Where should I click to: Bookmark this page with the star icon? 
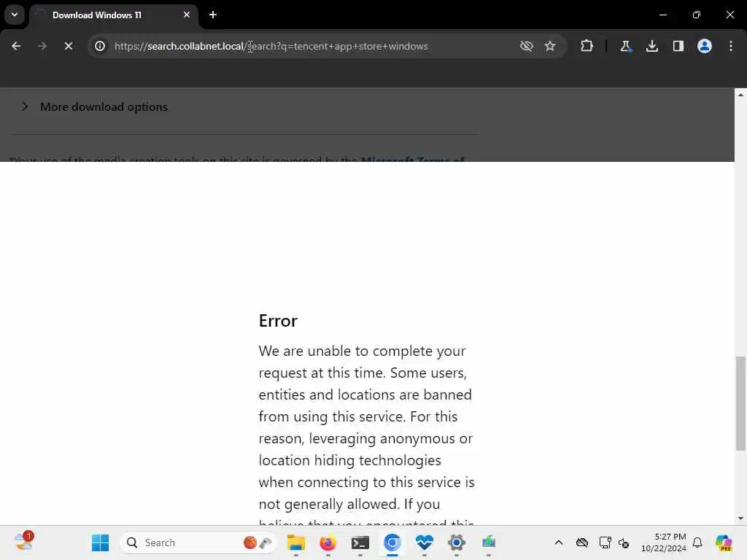click(x=550, y=46)
